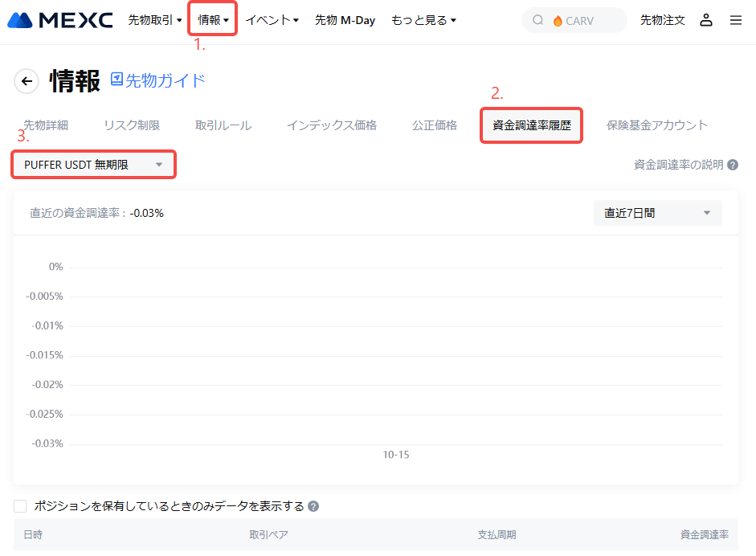This screenshot has width=756, height=556.
Task: Click the back arrow beside 情報
Action: (27, 81)
